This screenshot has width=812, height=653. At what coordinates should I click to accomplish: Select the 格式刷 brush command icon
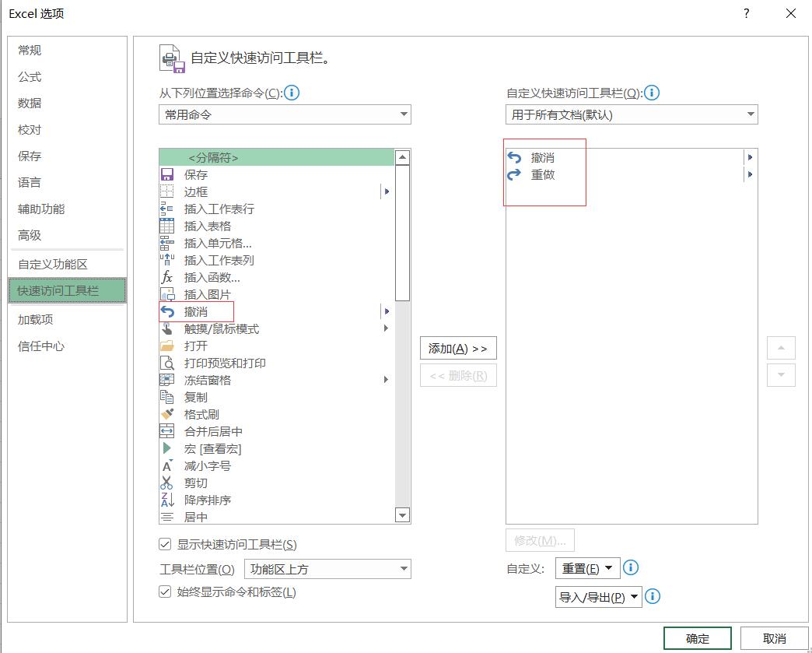(x=166, y=414)
